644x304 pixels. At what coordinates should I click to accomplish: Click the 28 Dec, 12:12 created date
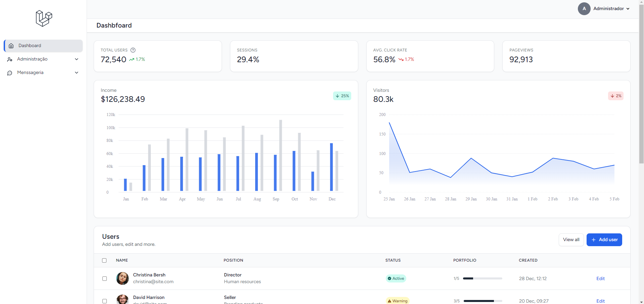click(x=533, y=278)
